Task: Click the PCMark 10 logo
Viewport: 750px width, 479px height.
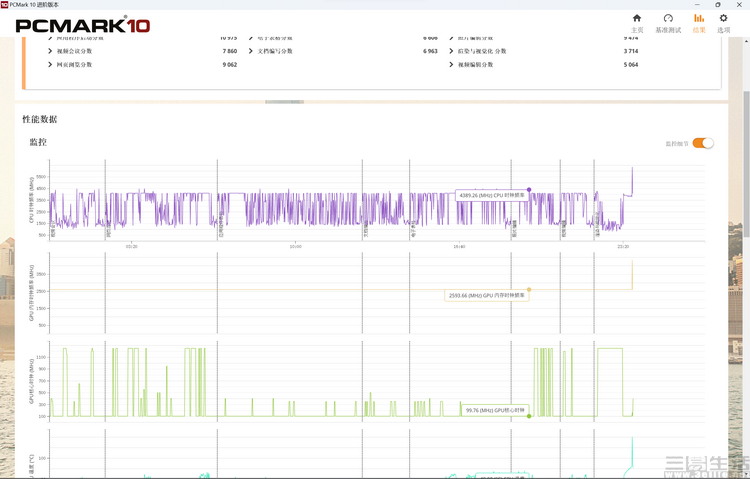Action: (x=83, y=25)
